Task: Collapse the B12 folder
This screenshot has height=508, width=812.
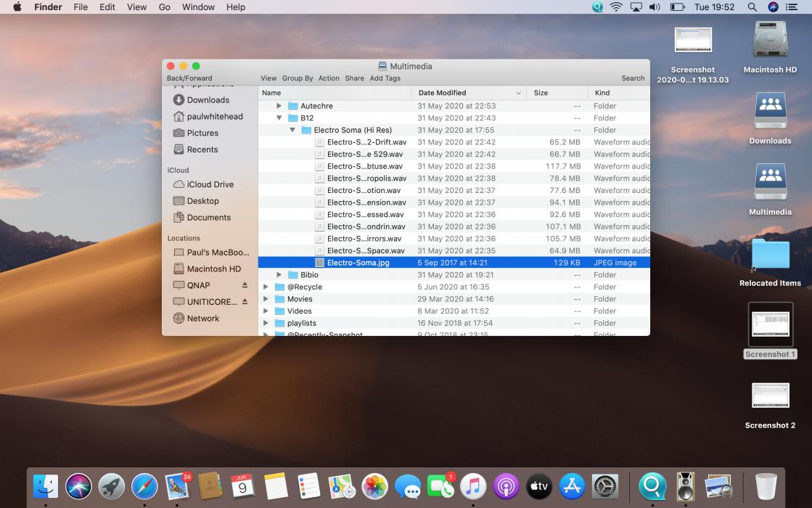Action: 279,118
